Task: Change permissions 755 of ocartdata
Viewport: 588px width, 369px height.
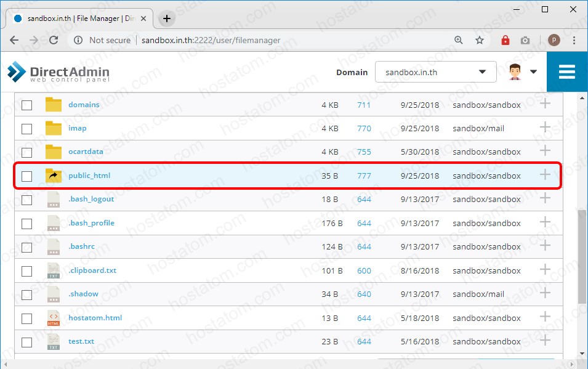Action: 364,152
